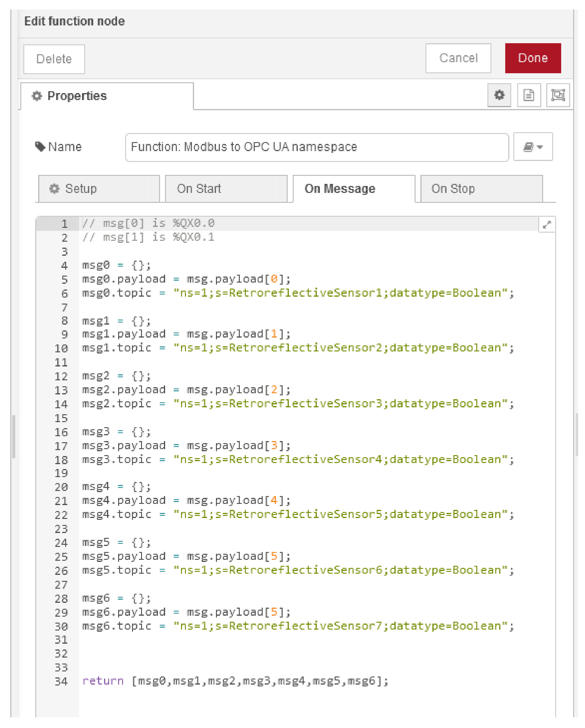Click line 'msg3.payload = msg.payload[3];'

[x=186, y=446]
